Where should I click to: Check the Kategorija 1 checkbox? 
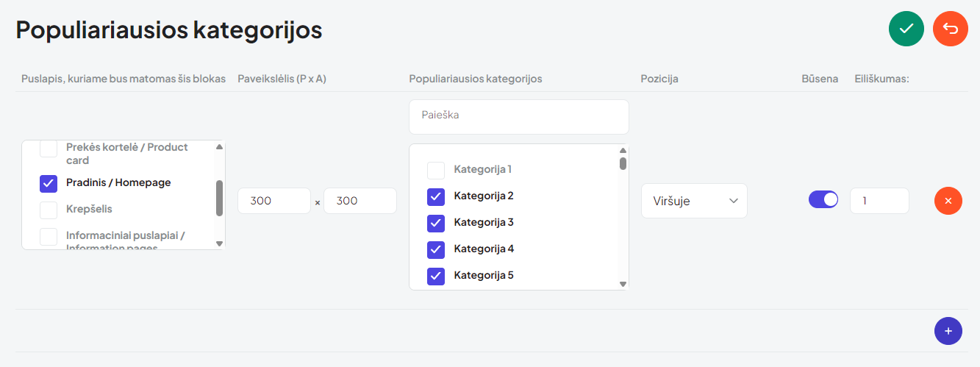click(x=436, y=170)
